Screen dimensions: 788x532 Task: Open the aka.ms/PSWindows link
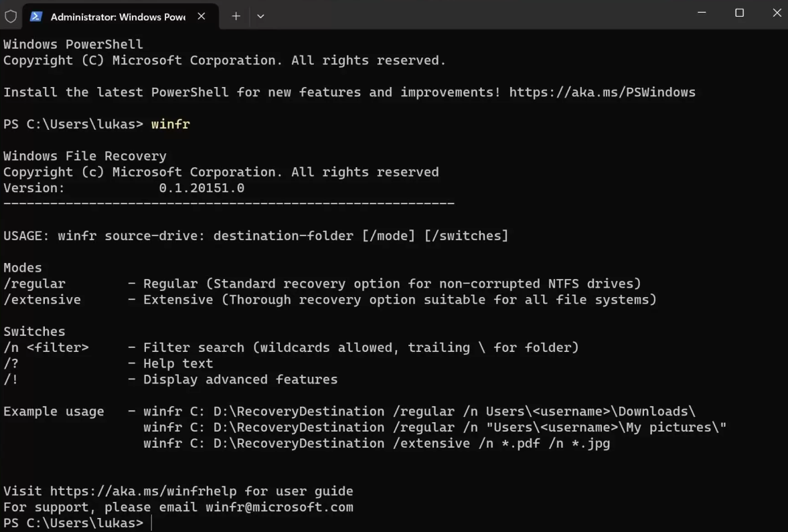point(602,92)
